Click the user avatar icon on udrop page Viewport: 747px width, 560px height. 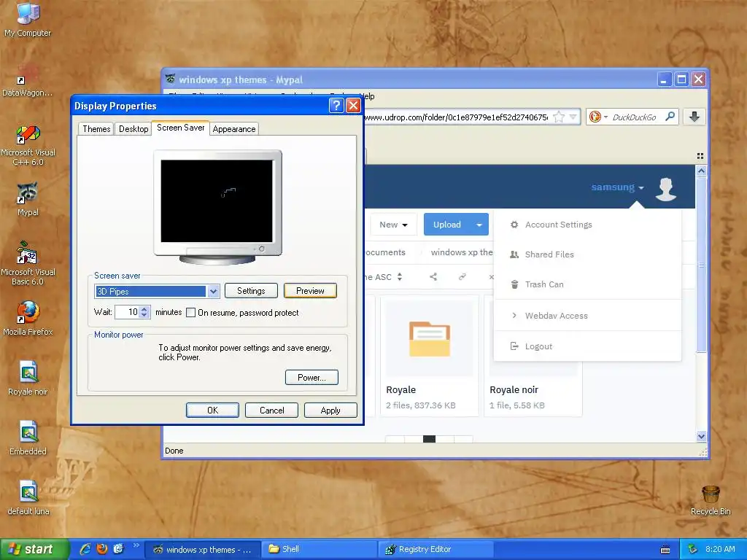[666, 189]
